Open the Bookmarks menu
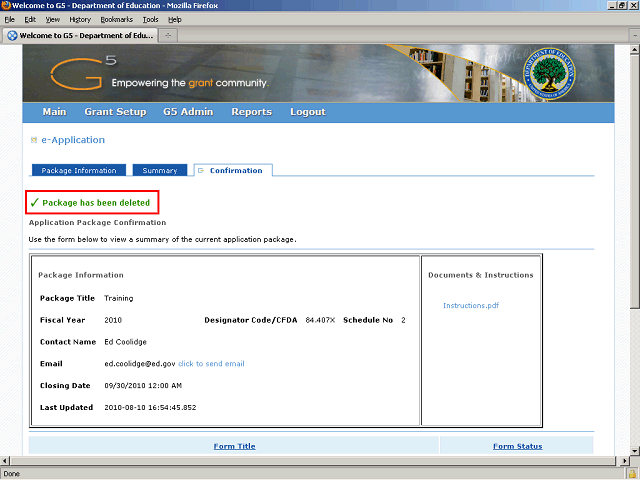 [x=117, y=19]
